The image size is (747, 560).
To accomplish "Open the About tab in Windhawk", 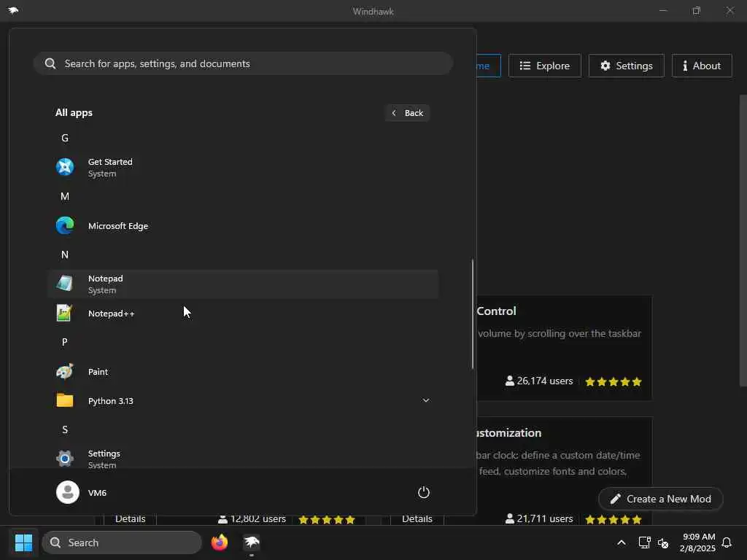I will point(702,66).
